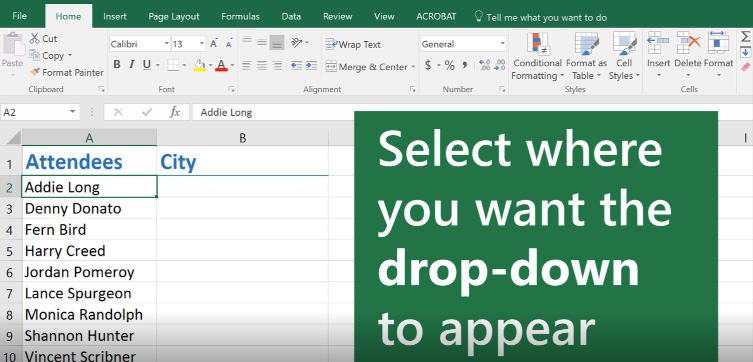Select the cell containing Denny Donato
Viewport: 753px width, 362px height.
[89, 208]
